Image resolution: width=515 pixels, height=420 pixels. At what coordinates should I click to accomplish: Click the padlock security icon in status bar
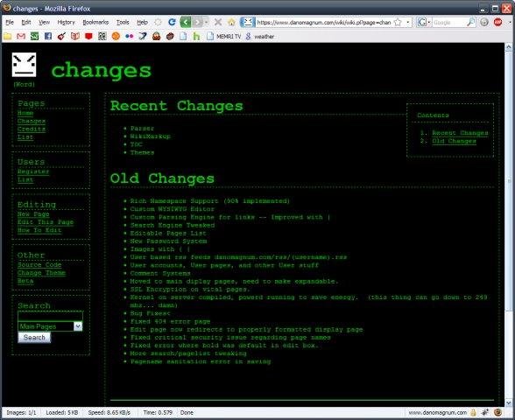[x=473, y=412]
